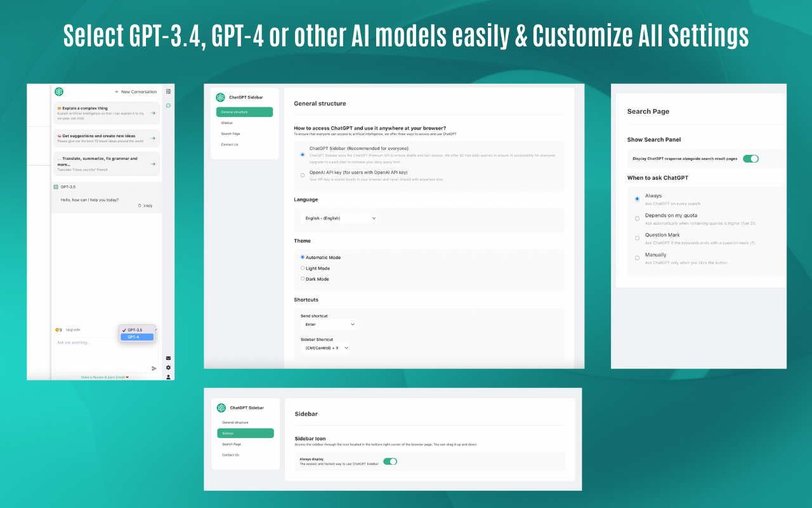Click 'Get suggestions and create new ideas' card
Image resolution: width=812 pixels, height=508 pixels.
tap(107, 138)
